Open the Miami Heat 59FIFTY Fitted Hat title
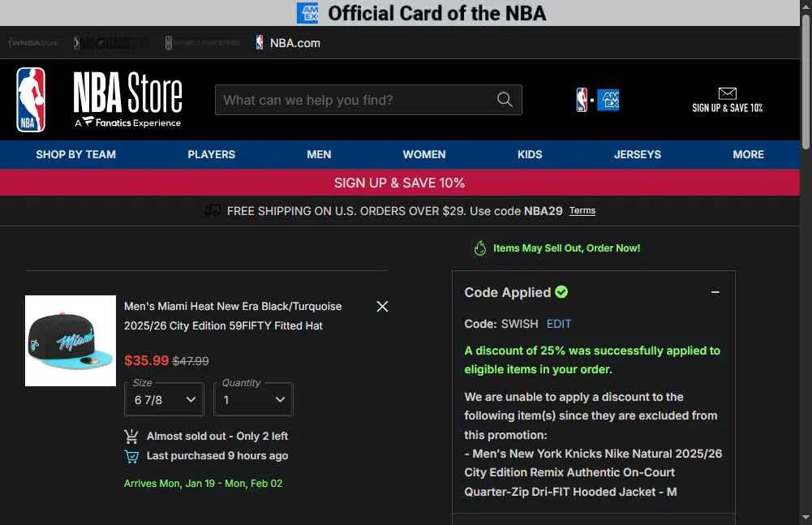Image resolution: width=812 pixels, height=525 pixels. pos(233,316)
